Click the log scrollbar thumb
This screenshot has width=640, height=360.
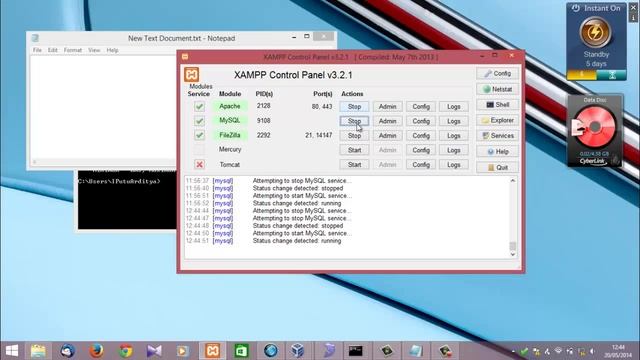tap(513, 246)
